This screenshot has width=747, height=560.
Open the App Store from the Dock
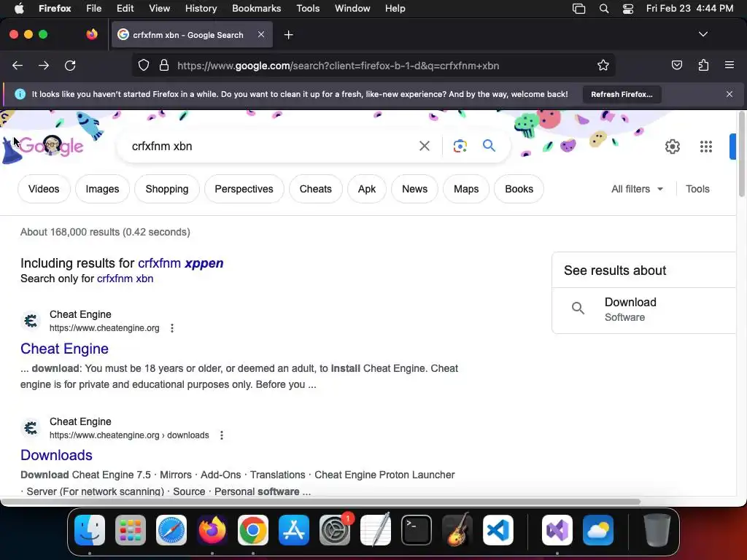(293, 530)
